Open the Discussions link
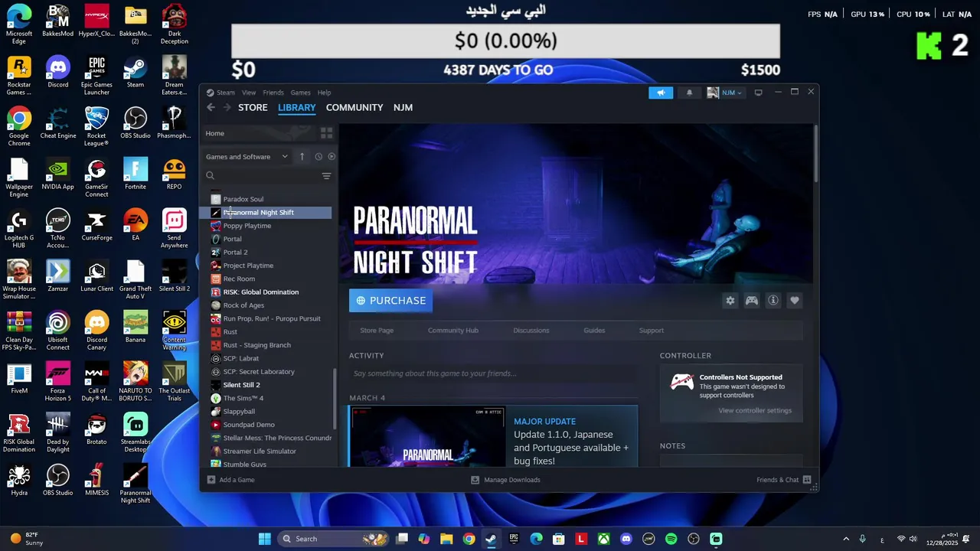Viewport: 980px width, 551px height. click(531, 331)
